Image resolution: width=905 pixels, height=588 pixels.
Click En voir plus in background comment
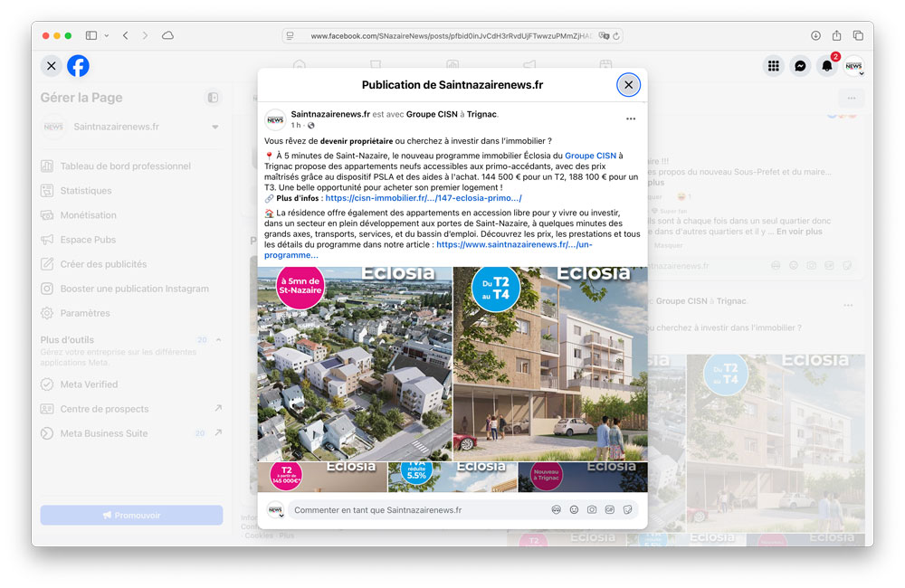pyautogui.click(x=799, y=232)
